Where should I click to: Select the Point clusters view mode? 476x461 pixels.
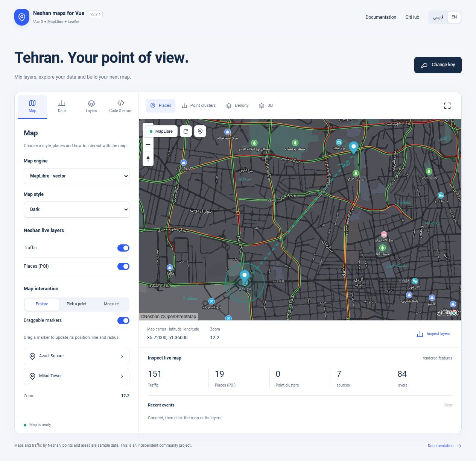click(199, 106)
